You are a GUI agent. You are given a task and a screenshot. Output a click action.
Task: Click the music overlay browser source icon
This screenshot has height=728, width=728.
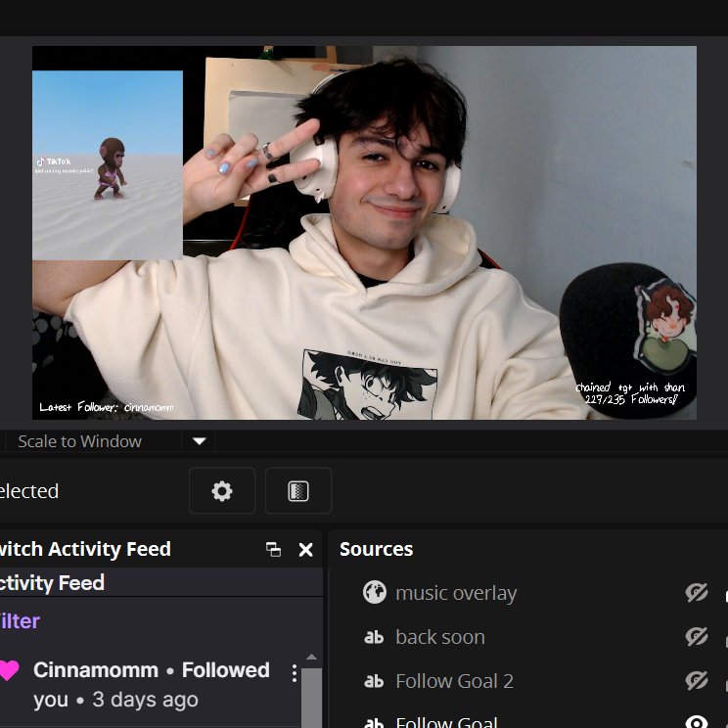click(374, 592)
